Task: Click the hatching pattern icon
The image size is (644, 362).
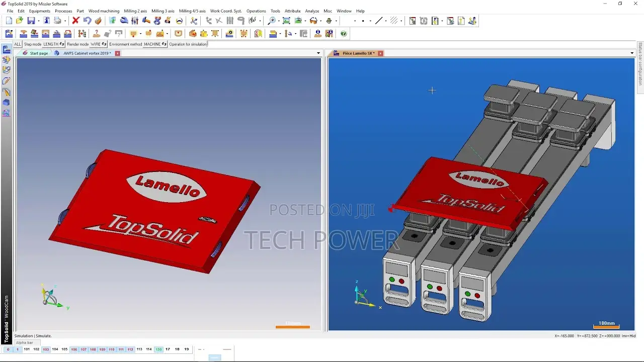Action: click(394, 21)
